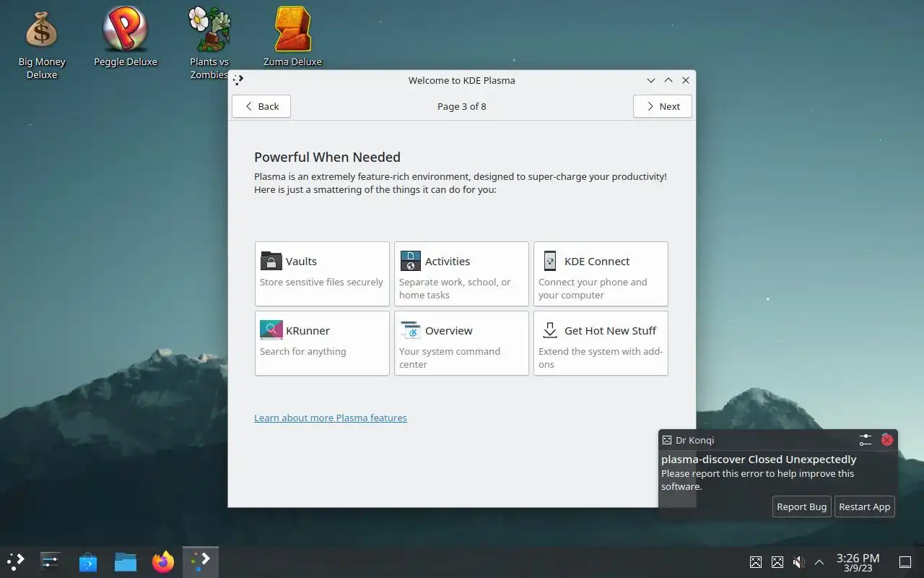
Task: Open the Activities feature card
Action: (x=461, y=274)
